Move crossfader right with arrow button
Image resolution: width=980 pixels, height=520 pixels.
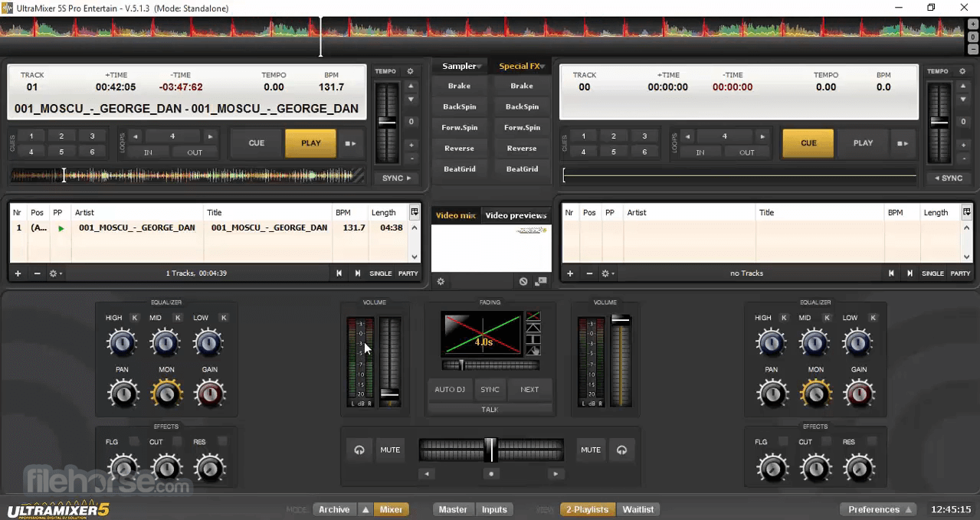tap(556, 474)
